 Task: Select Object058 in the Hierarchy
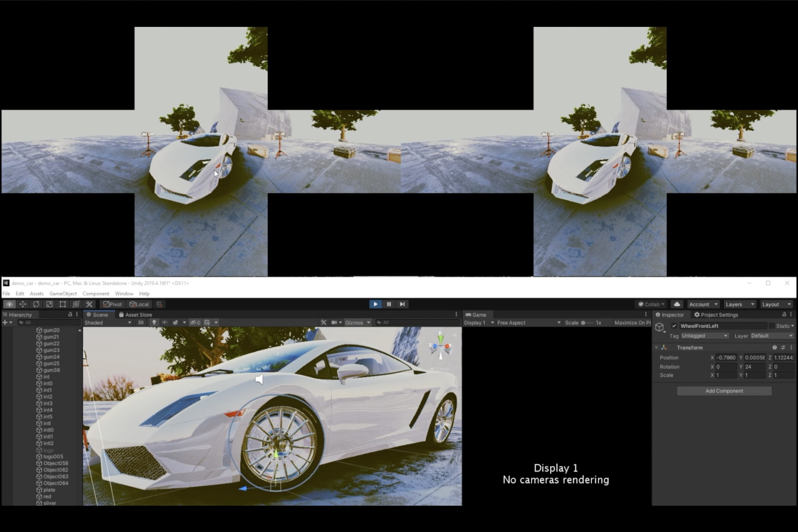pyautogui.click(x=56, y=464)
